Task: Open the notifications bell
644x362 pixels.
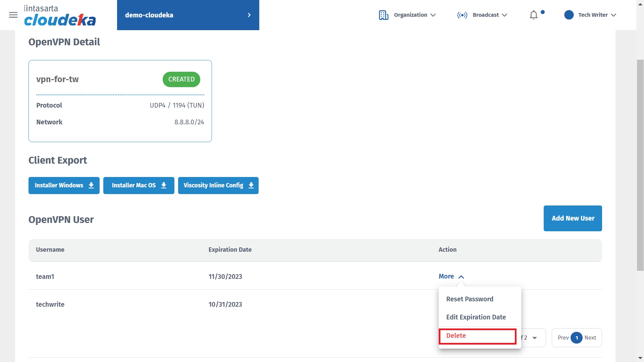Action: 533,15
